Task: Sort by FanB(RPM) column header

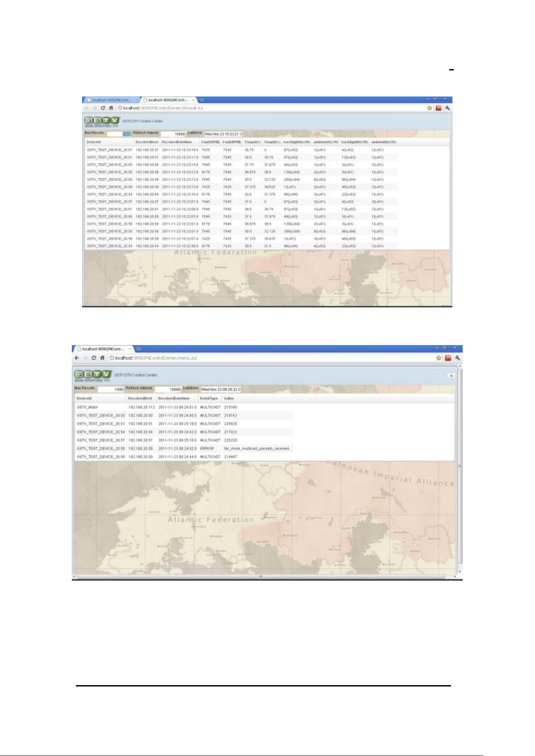Action: [x=232, y=142]
